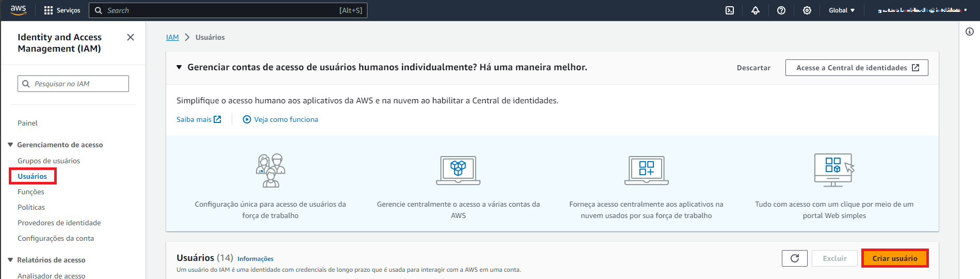Open the help question mark icon
This screenshot has height=279, width=980.
pyautogui.click(x=781, y=10)
